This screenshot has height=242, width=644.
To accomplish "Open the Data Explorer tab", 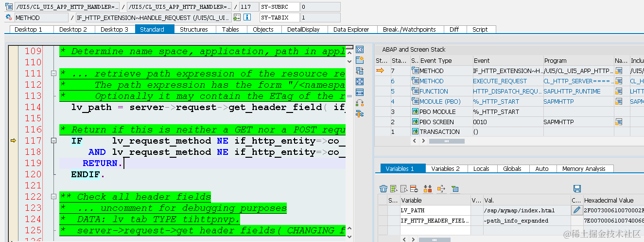I will pos(351,29).
